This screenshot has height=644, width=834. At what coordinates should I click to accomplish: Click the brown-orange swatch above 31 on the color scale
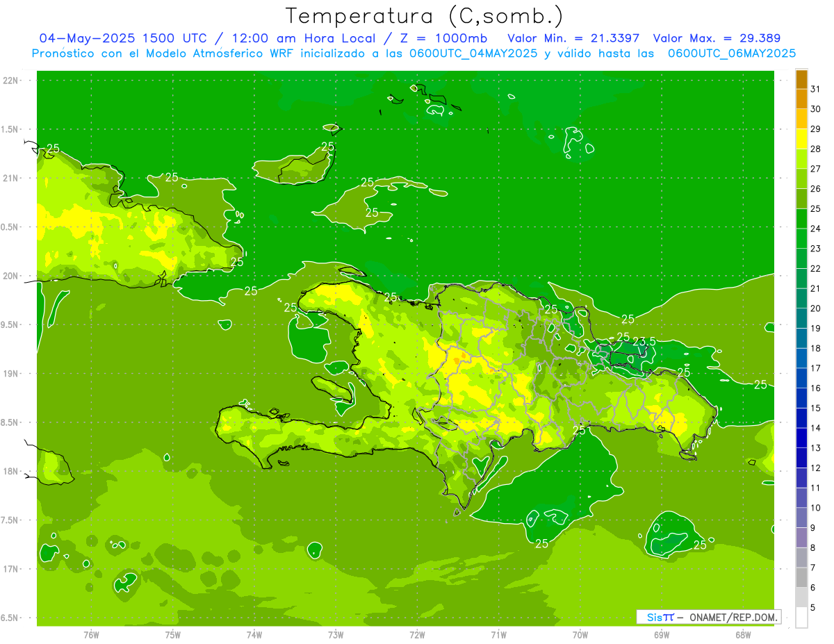[801, 79]
